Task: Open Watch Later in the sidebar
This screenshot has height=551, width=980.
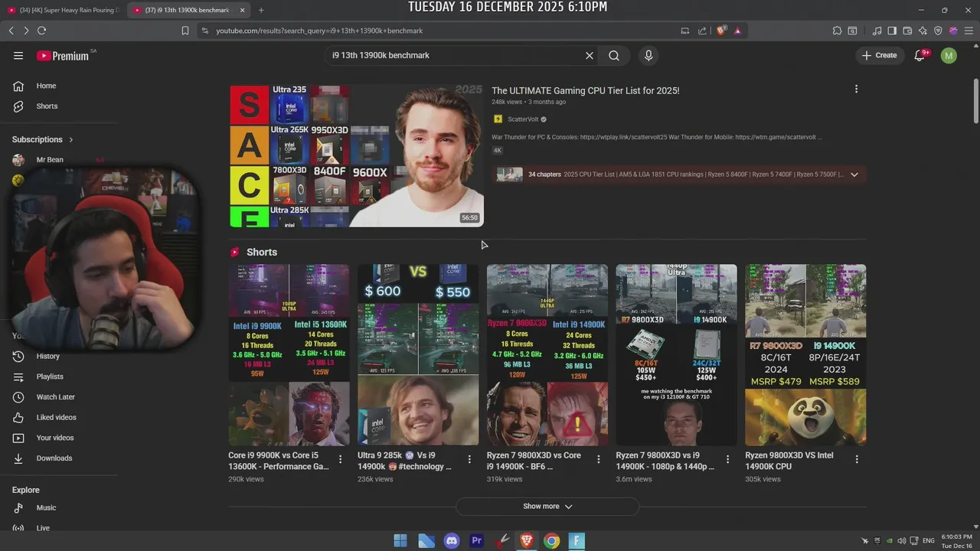Action: click(x=55, y=397)
